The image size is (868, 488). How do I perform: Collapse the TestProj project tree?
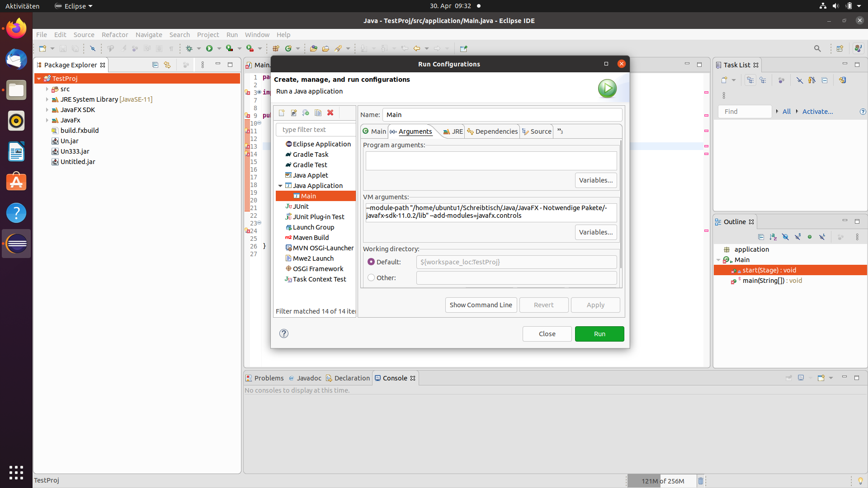[x=39, y=79]
